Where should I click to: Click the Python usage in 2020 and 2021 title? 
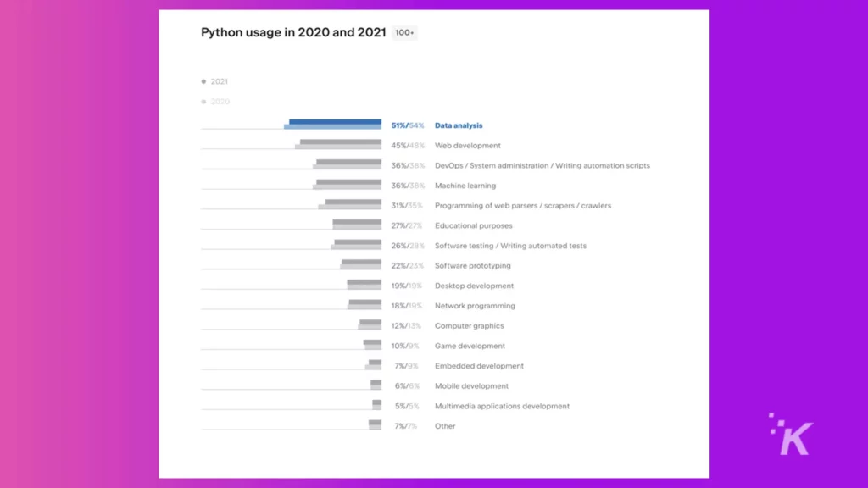pos(293,33)
